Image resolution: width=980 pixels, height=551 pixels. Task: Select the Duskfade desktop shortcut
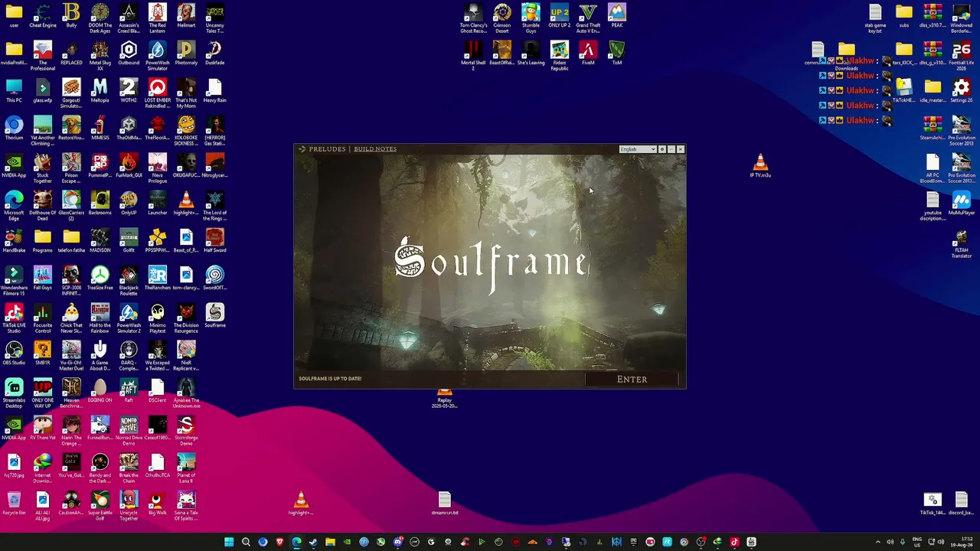coord(215,54)
